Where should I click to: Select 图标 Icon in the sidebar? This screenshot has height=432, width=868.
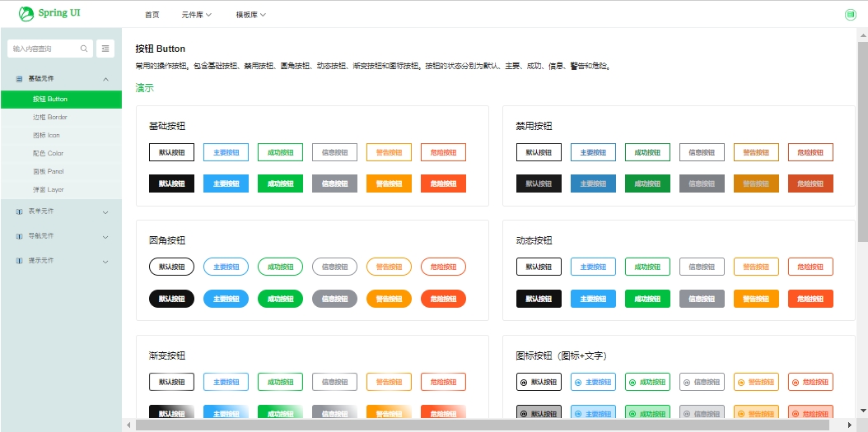[46, 136]
